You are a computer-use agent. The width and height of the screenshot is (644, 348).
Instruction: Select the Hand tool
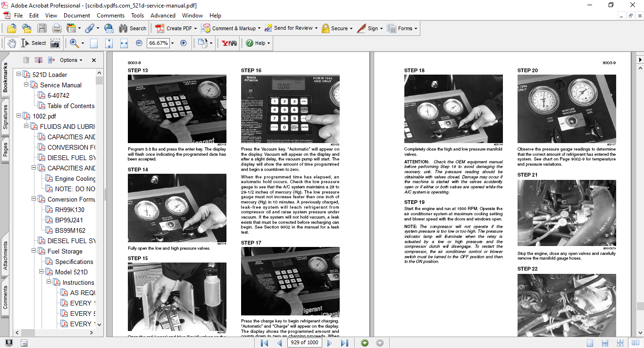(12, 43)
